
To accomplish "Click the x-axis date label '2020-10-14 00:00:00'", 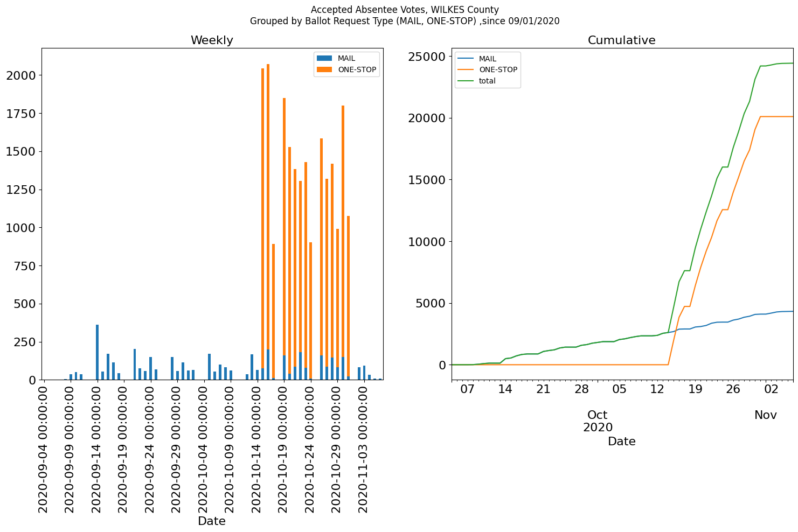I will coord(257,450).
